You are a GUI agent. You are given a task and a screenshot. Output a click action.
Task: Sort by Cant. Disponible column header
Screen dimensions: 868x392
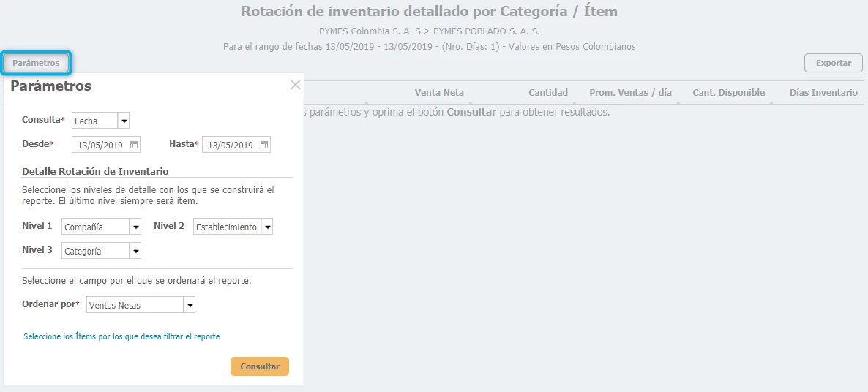click(x=728, y=93)
